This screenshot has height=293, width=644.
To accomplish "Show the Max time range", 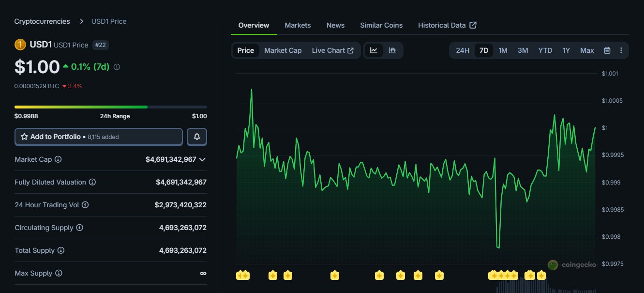I will point(587,50).
